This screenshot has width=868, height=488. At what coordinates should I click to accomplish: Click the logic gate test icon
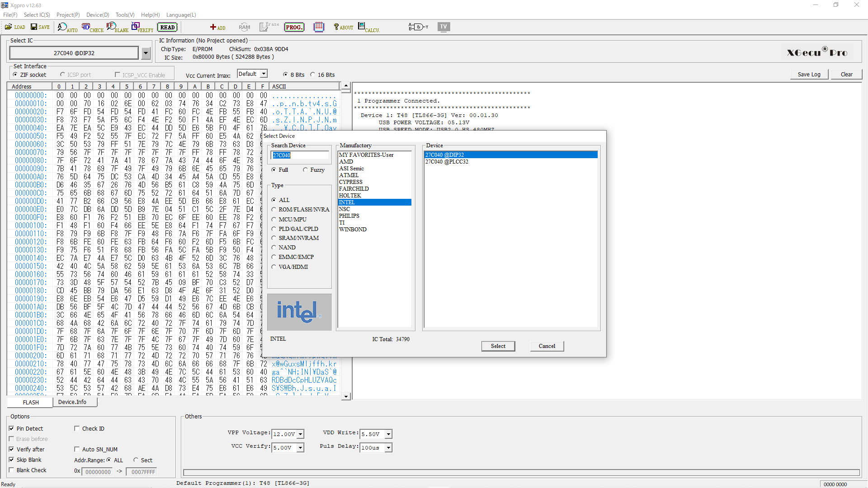coord(418,27)
